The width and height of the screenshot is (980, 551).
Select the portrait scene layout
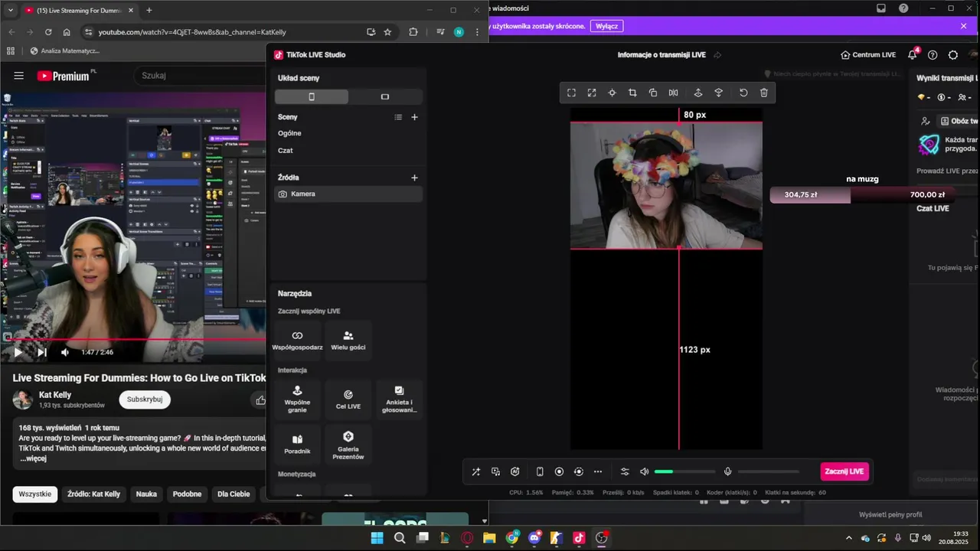(x=312, y=96)
